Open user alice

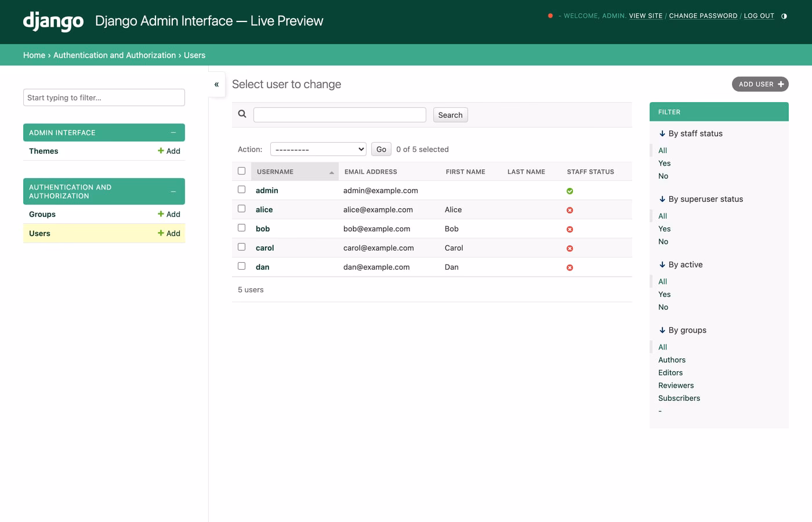coord(264,209)
